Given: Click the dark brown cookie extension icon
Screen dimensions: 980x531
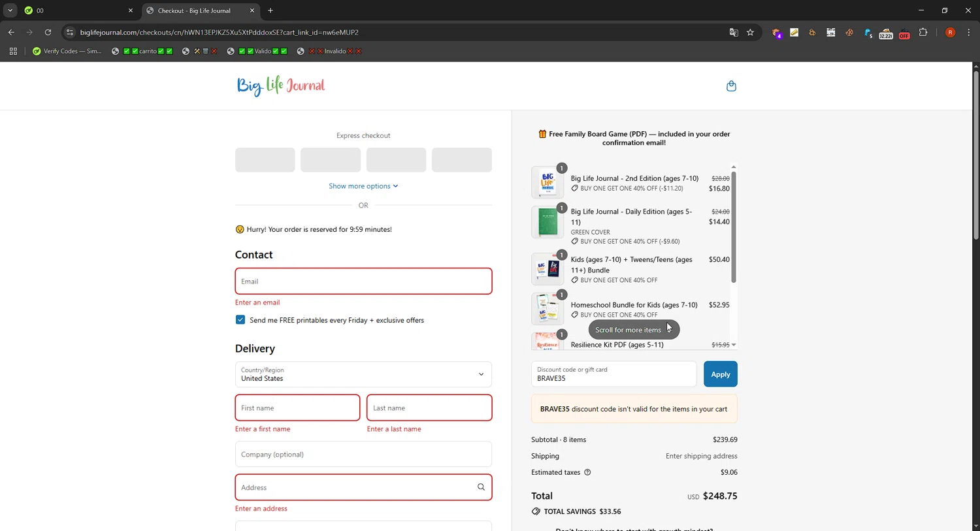Looking at the screenshot, I should point(849,32).
